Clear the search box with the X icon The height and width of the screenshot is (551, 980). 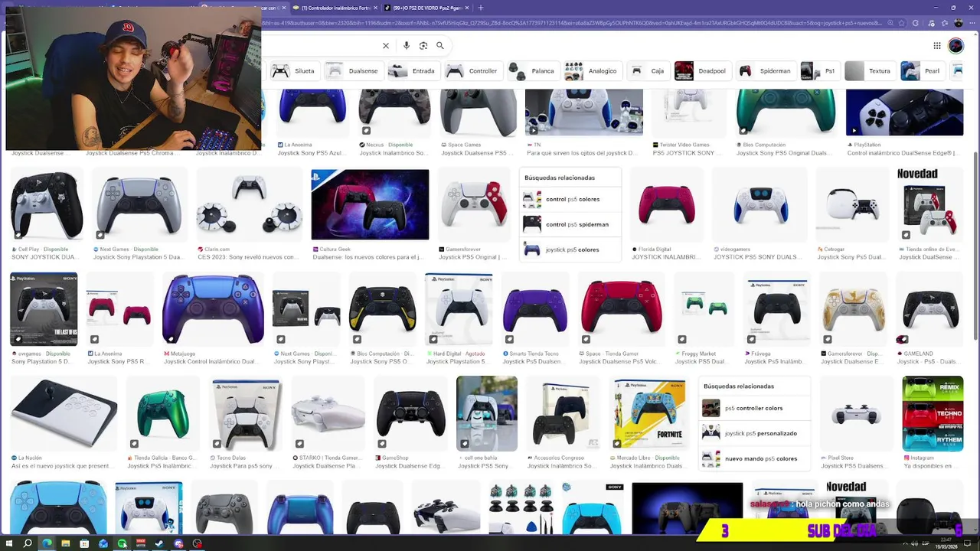[386, 46]
